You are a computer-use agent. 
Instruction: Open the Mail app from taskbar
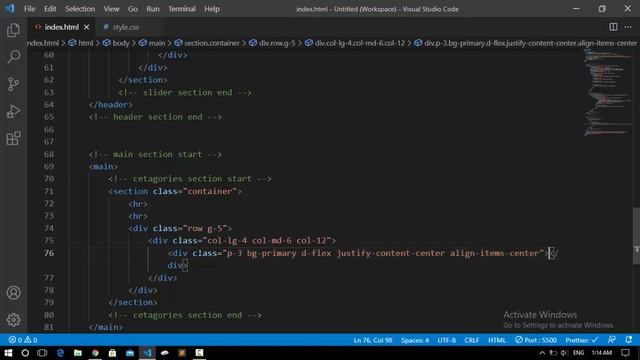click(130, 353)
